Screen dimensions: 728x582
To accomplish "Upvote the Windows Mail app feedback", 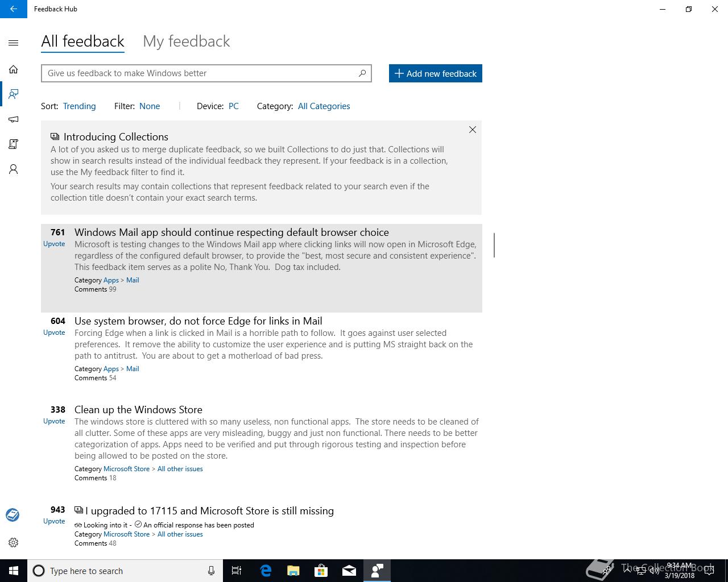I will tap(54, 244).
